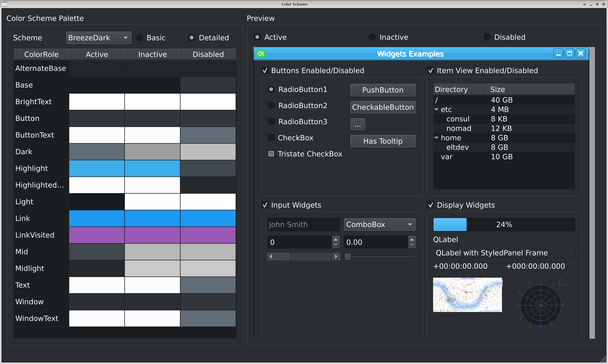Image resolution: width=608 pixels, height=364 pixels.
Task: Toggle the CheckableButton
Action: coord(383,107)
